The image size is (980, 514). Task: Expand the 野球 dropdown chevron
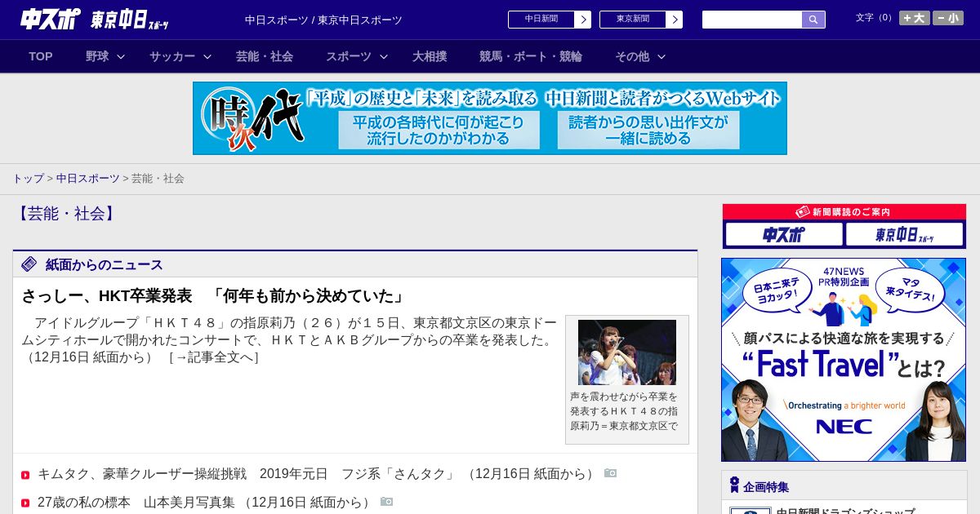tap(121, 57)
